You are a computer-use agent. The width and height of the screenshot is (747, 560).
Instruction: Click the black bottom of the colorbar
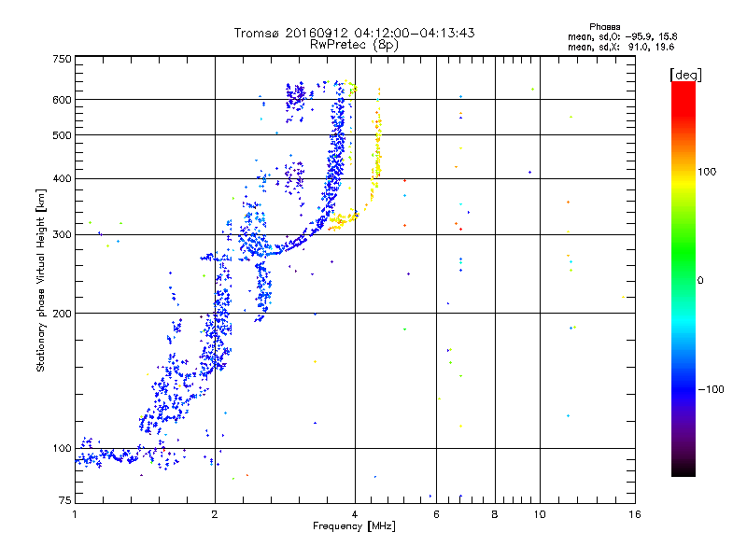click(684, 470)
